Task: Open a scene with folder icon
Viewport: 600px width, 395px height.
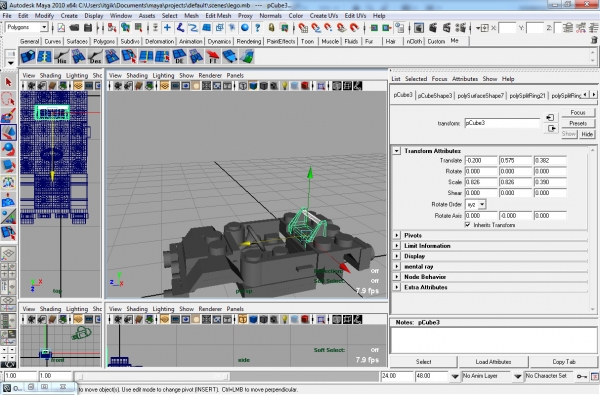Action: (74, 28)
